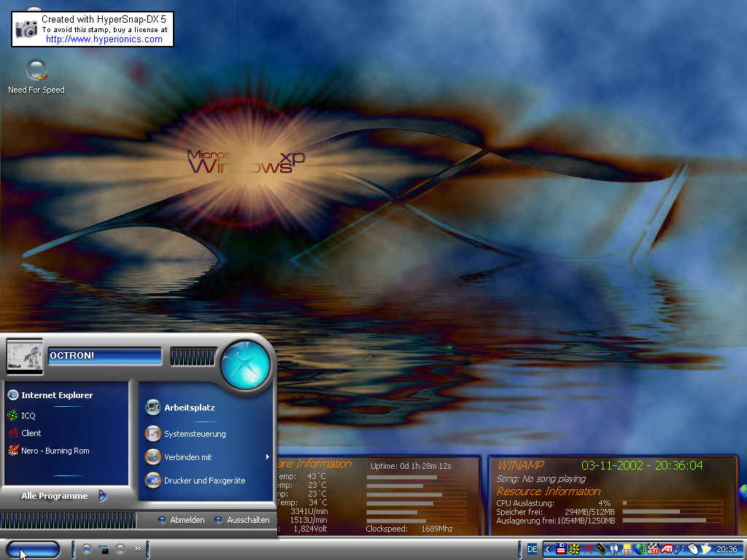
Task: Click the Drucker und Faxgeräte printer icon
Action: [153, 480]
